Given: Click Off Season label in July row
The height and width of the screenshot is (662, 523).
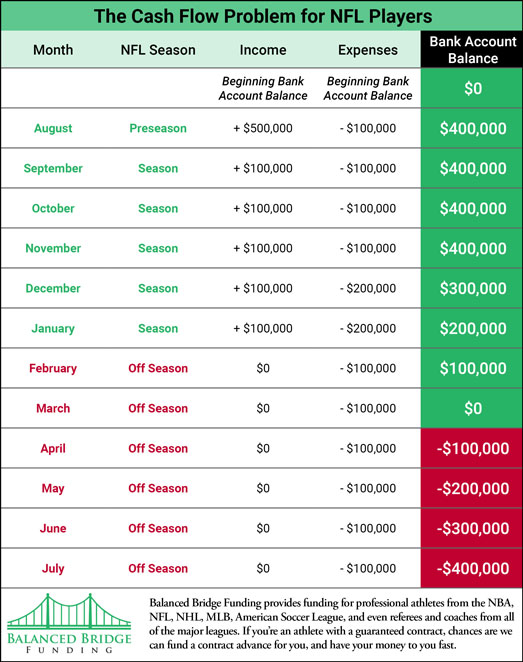Looking at the screenshot, I should point(158,568).
